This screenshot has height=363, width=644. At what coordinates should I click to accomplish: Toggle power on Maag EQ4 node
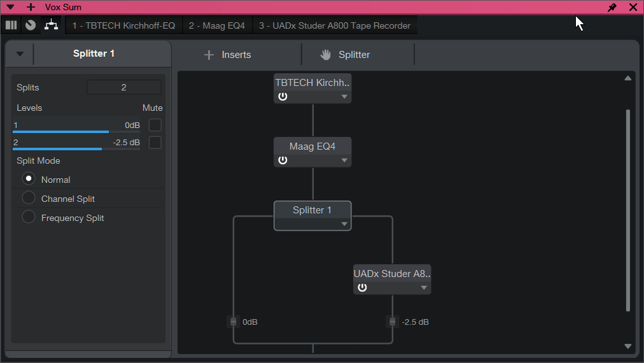pos(283,160)
